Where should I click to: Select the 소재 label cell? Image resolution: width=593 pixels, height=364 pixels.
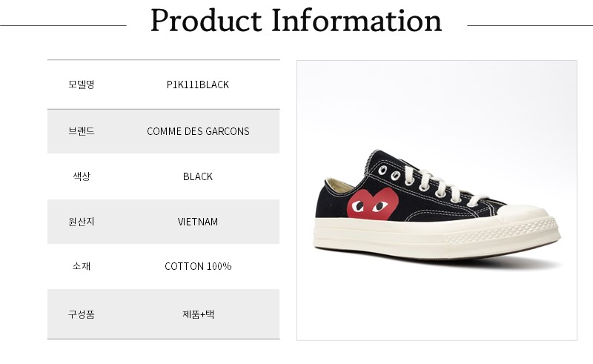tap(82, 266)
